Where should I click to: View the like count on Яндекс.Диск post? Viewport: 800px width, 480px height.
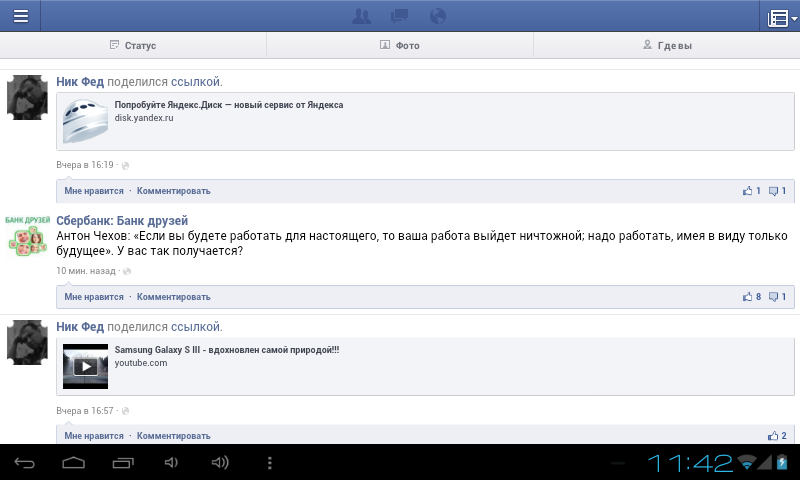pyautogui.click(x=751, y=190)
